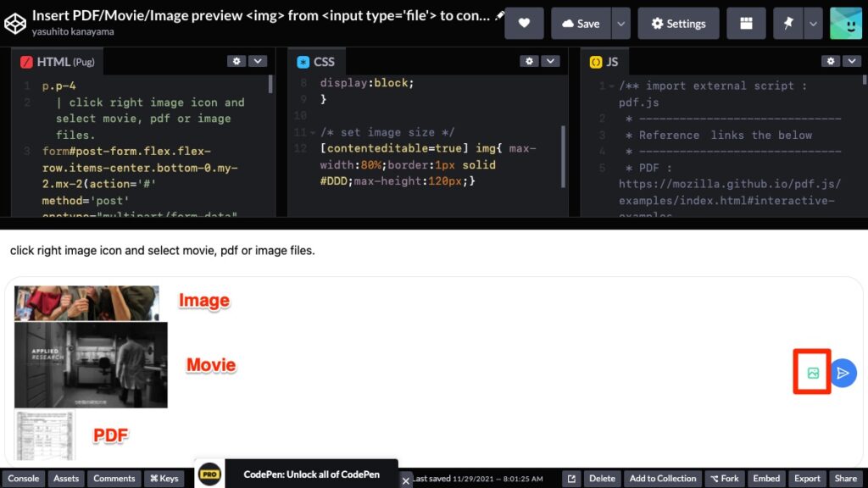Click the pencil icon to edit pen title

click(x=500, y=16)
